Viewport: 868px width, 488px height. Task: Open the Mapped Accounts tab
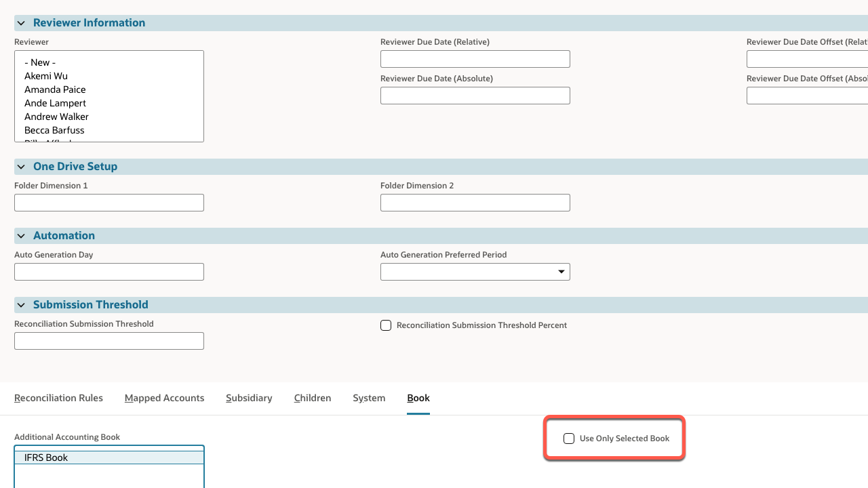click(x=164, y=398)
